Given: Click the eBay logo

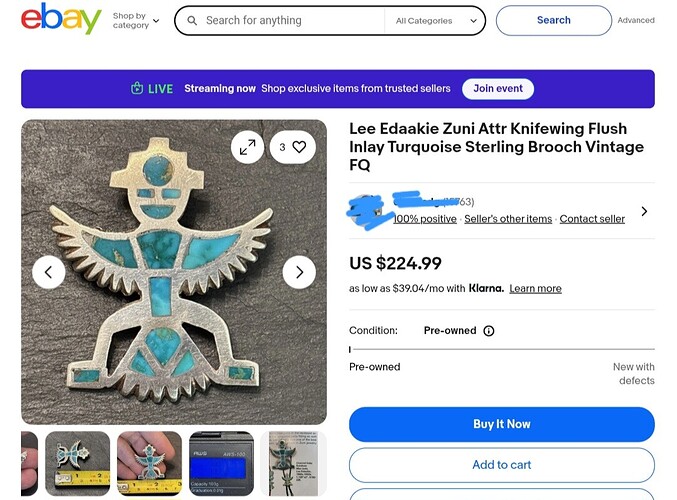Looking at the screenshot, I should point(61,19).
